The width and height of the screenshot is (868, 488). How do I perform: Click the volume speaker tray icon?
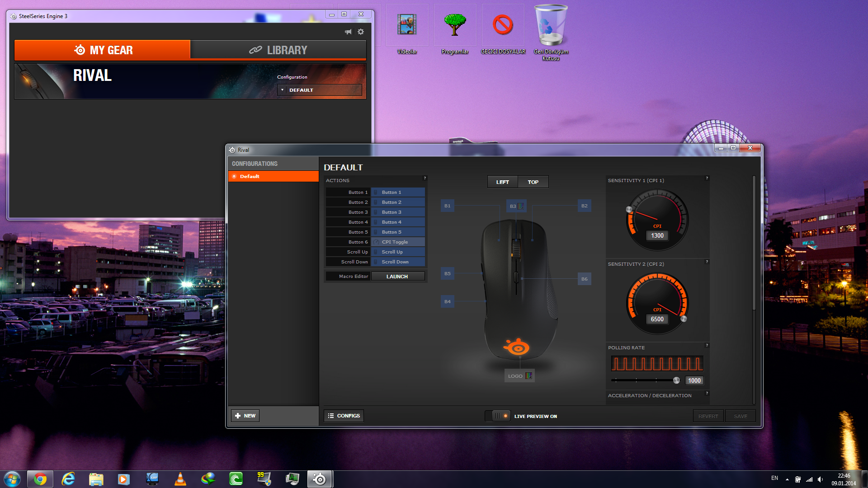(820, 479)
